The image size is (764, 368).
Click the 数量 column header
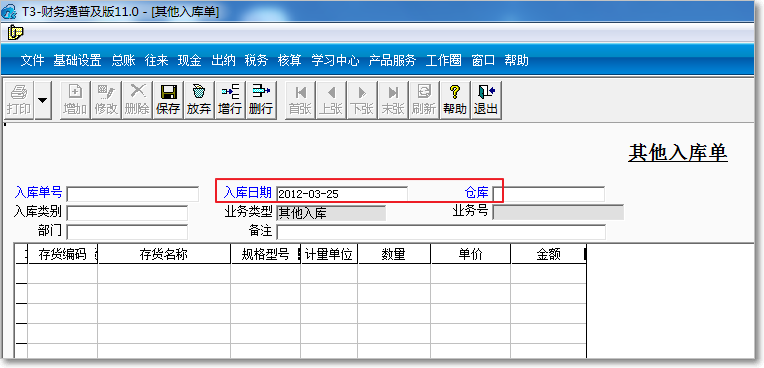click(394, 254)
